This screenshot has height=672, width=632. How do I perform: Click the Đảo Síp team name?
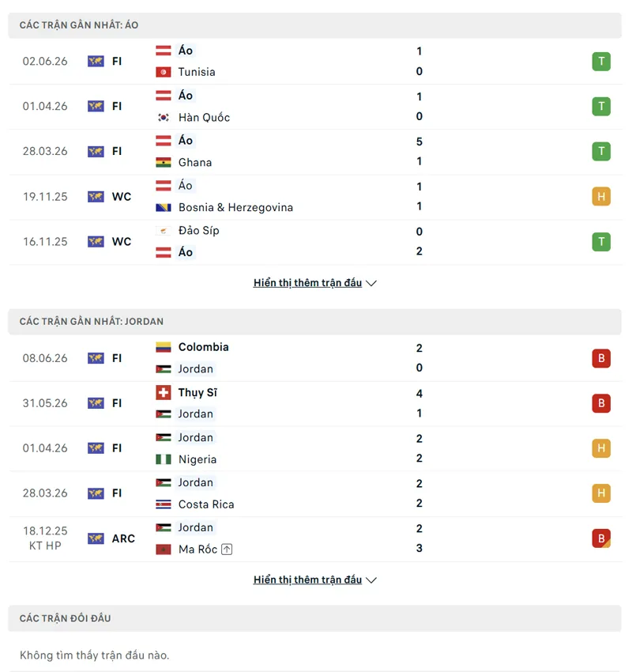pos(198,231)
